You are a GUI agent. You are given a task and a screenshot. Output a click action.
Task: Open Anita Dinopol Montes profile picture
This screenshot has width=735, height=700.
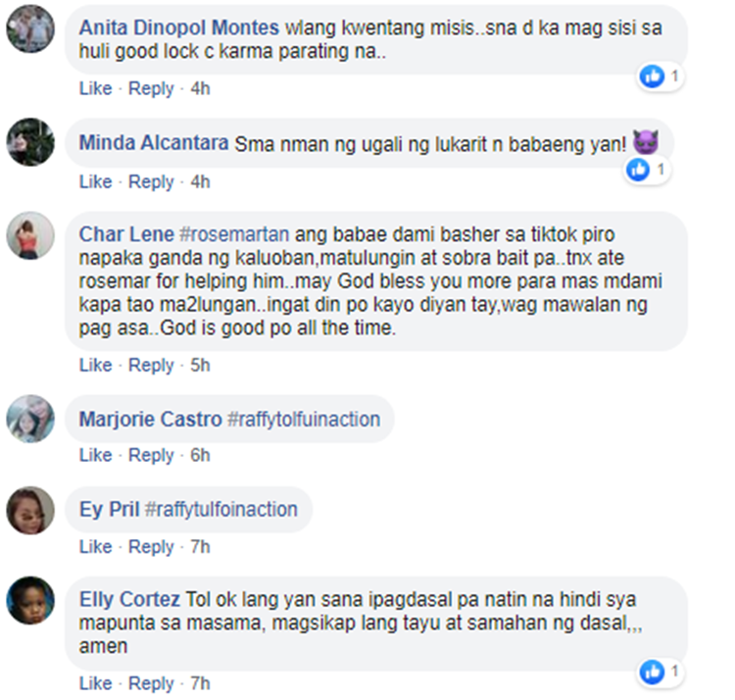30,28
